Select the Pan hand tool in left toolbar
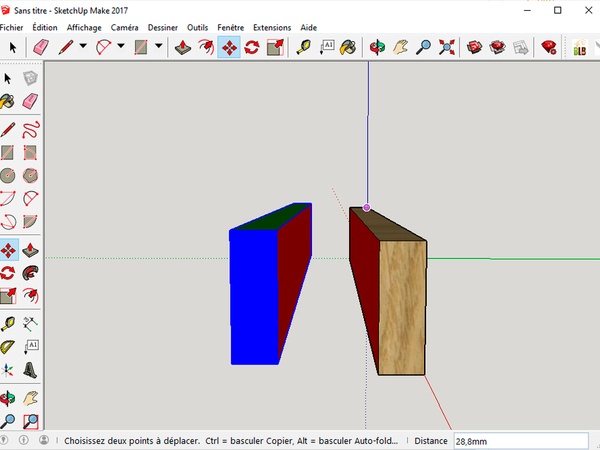This screenshot has width=600, height=450. point(31,397)
